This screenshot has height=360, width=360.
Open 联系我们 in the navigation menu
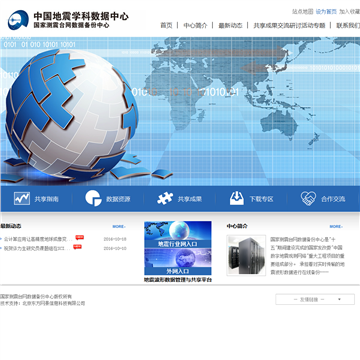(x=348, y=25)
